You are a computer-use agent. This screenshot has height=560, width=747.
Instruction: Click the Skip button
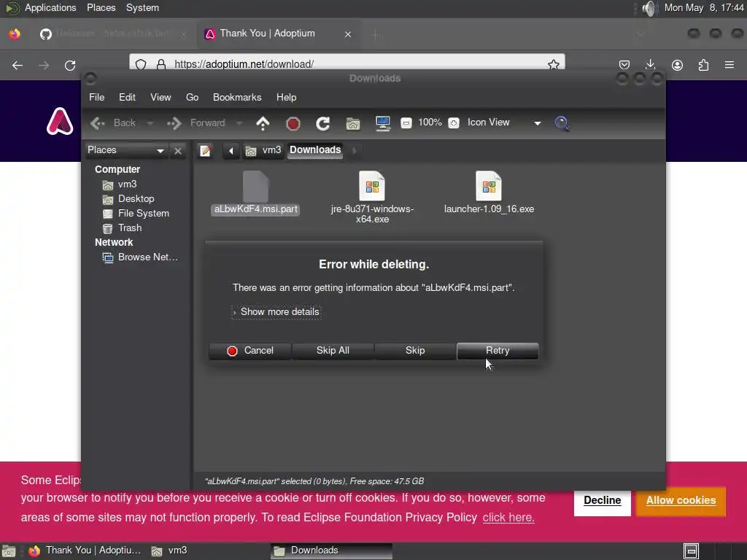pos(415,351)
